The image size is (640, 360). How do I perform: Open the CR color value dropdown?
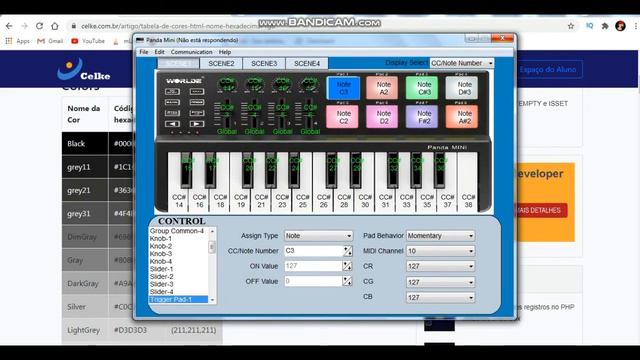pyautogui.click(x=440, y=266)
